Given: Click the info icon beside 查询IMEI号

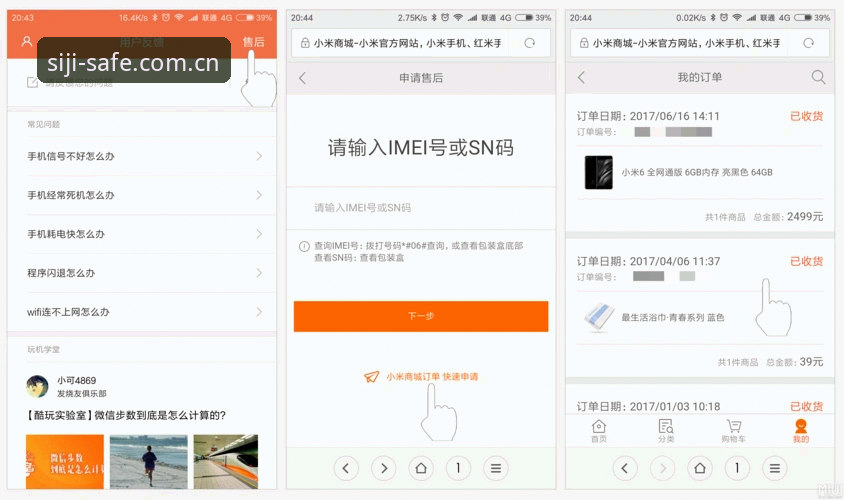Looking at the screenshot, I should [304, 247].
